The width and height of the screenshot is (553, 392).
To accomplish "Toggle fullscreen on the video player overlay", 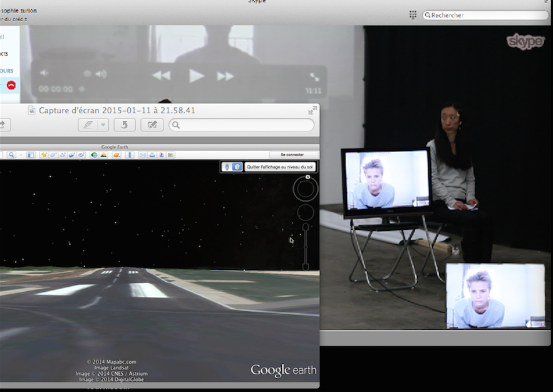I will 314,76.
